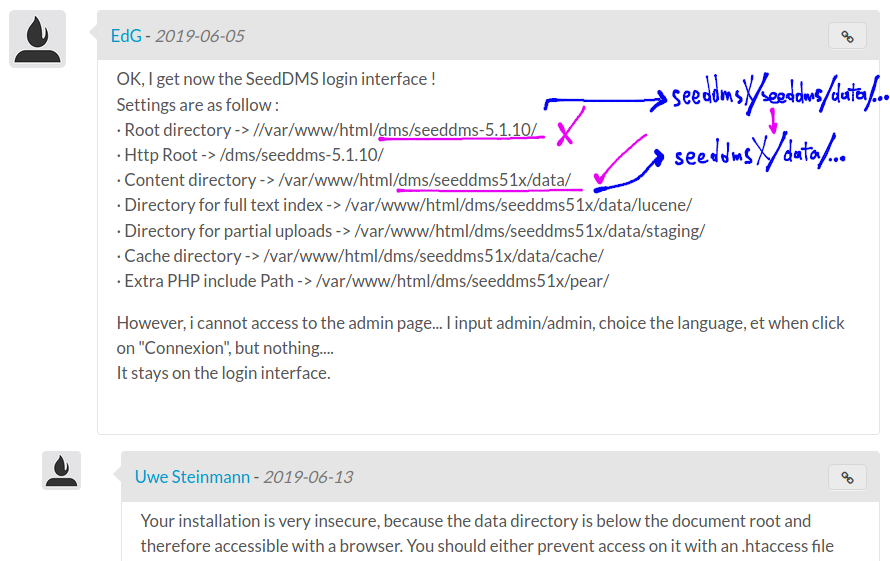890x561 pixels.
Task: Click the Cache directory path line
Action: pyautogui.click(x=360, y=256)
